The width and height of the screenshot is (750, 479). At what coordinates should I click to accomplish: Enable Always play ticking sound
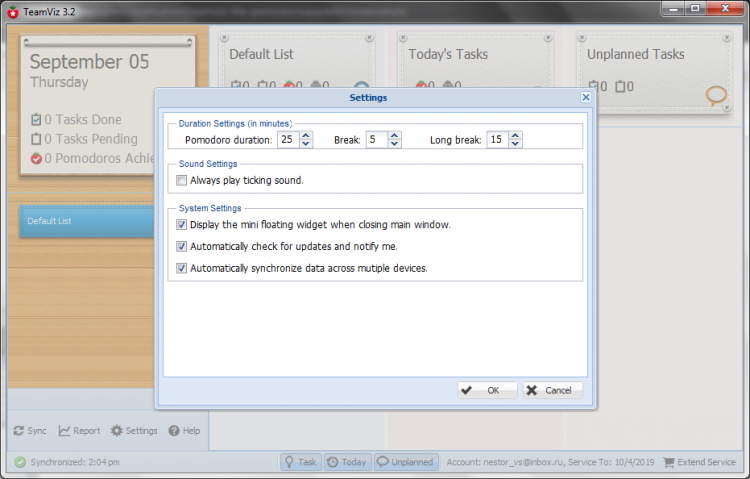tap(181, 180)
